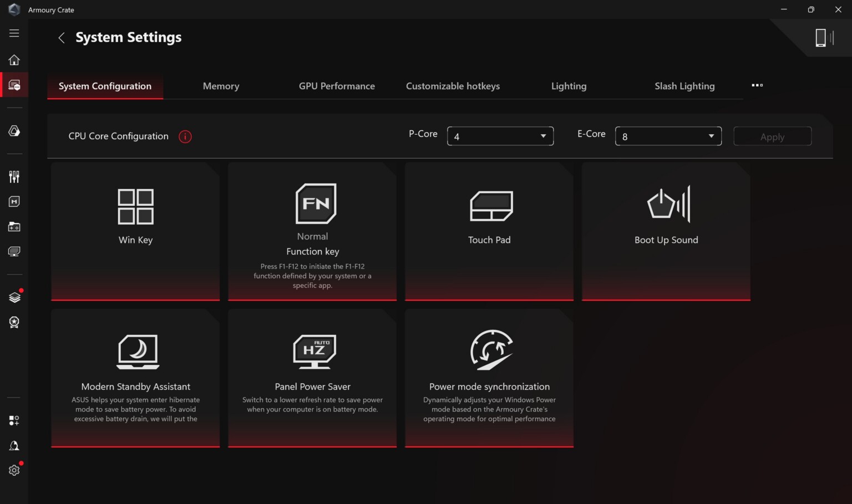
Task: Toggle the Panel Power Saver tile
Action: pyautogui.click(x=312, y=379)
